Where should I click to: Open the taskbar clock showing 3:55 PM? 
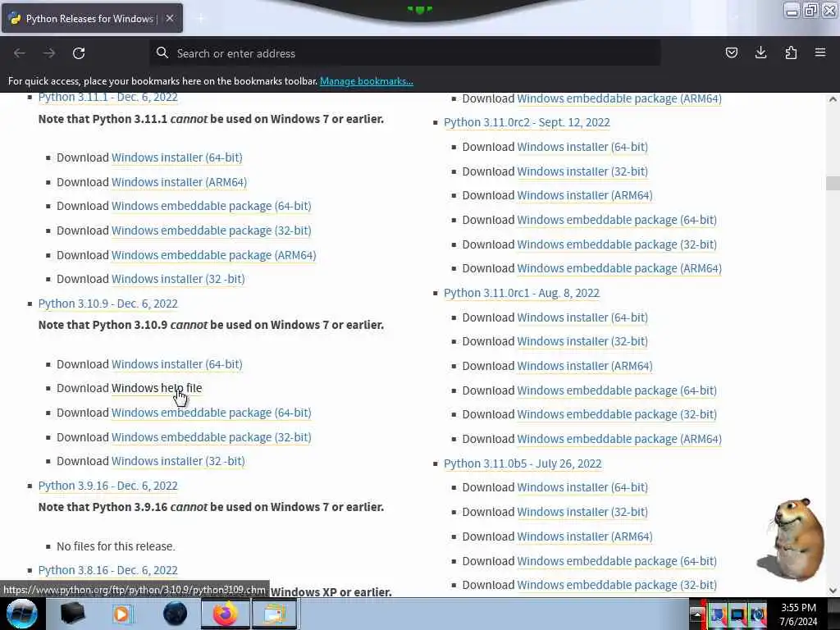(x=798, y=614)
